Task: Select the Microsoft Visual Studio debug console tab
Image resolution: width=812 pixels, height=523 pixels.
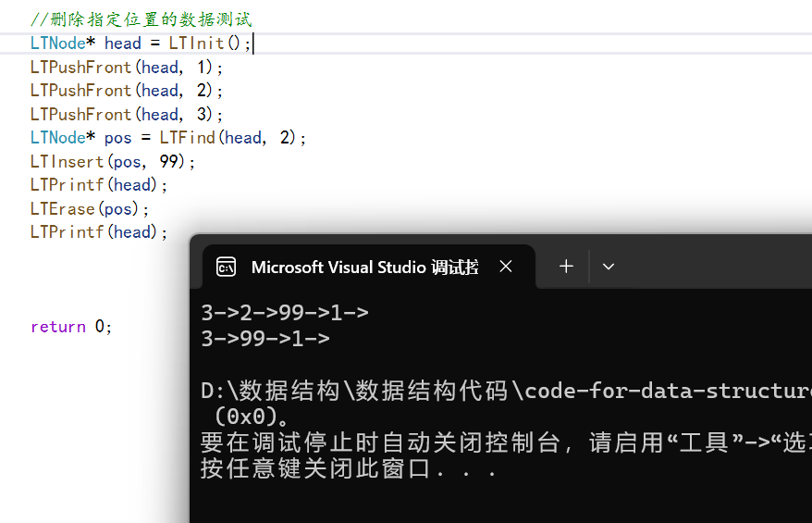Action: [368, 267]
